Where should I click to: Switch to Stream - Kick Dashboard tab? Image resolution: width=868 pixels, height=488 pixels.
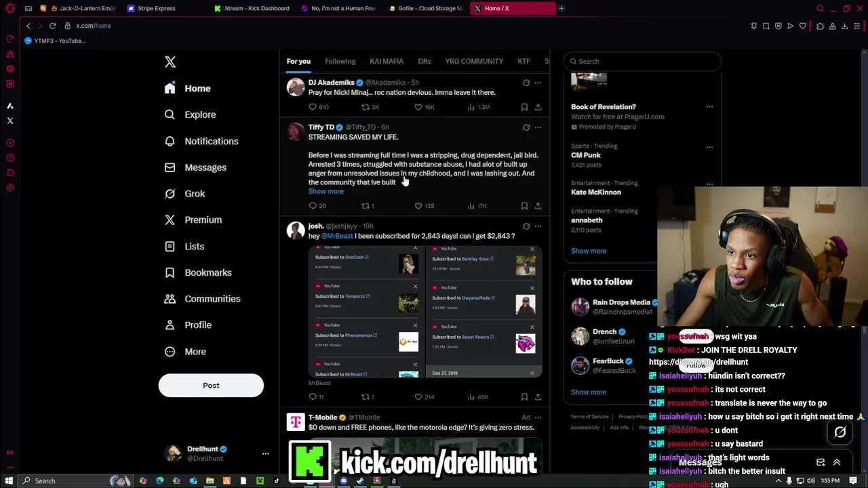point(251,8)
